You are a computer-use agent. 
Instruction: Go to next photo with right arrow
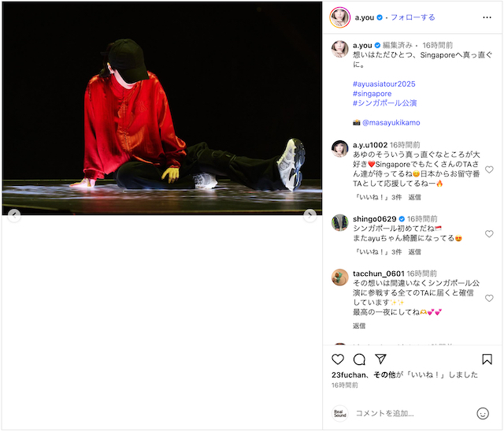tap(309, 215)
